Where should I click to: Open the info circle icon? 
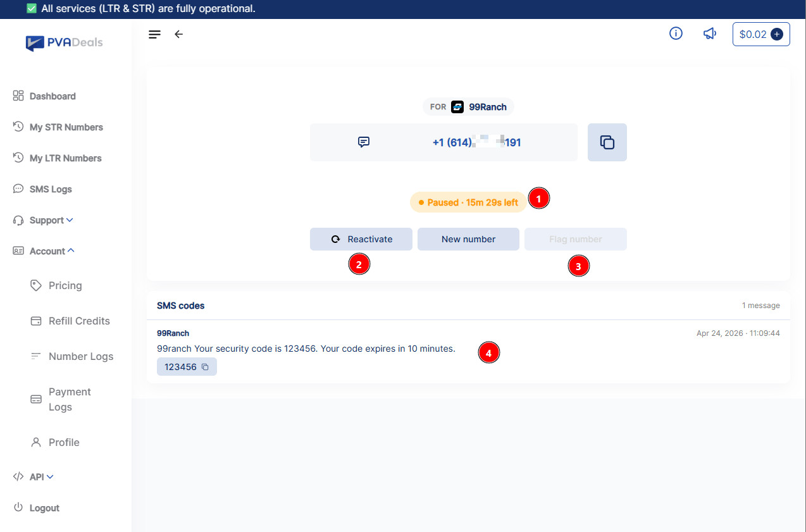coord(676,34)
